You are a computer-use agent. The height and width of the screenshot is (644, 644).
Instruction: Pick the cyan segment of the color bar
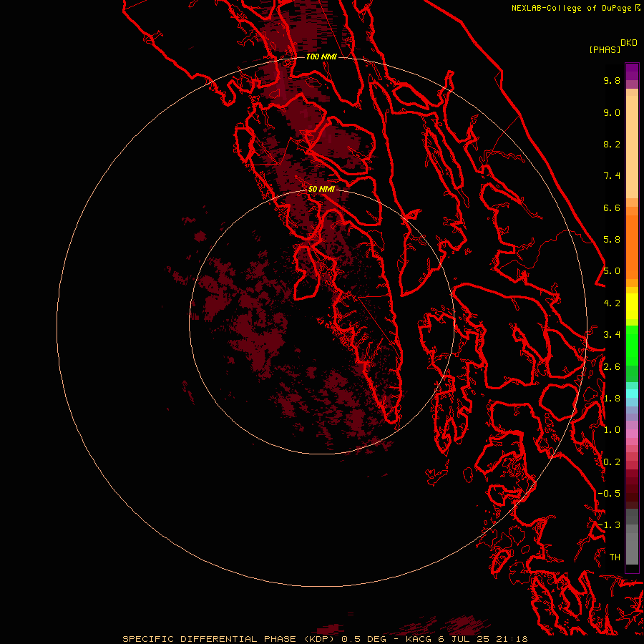click(632, 394)
